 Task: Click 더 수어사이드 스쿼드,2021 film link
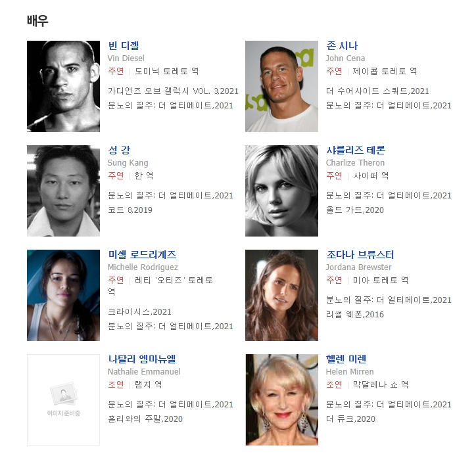coord(377,91)
